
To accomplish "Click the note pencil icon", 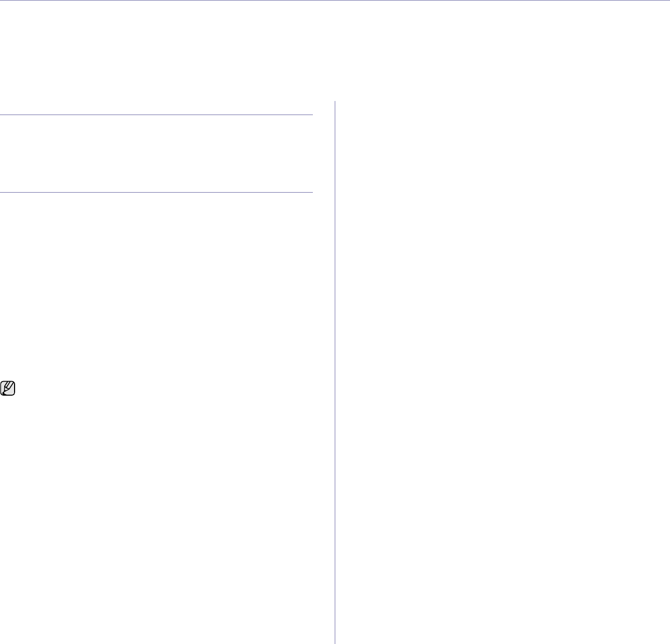I will 8,388.
